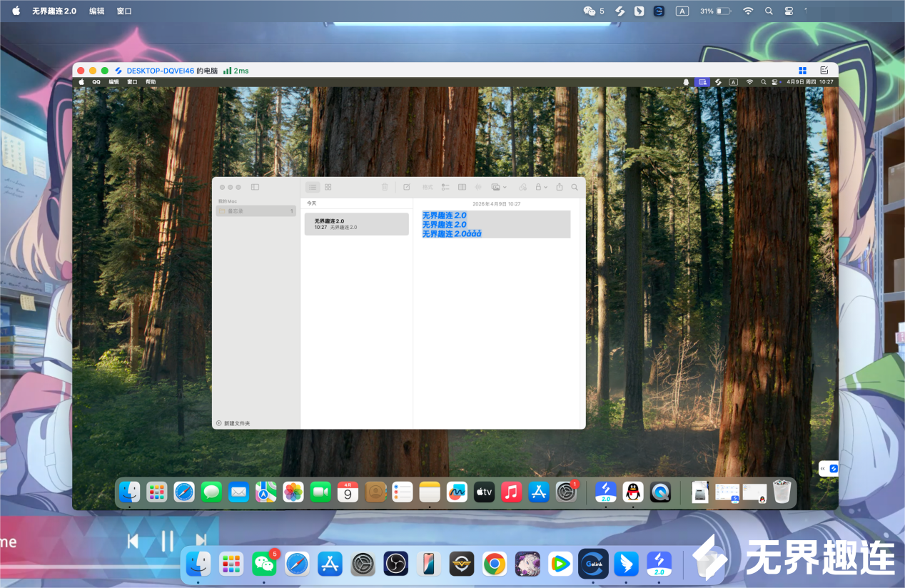The height and width of the screenshot is (588, 905).
Task: Click the share icon in Notes
Action: (x=560, y=187)
